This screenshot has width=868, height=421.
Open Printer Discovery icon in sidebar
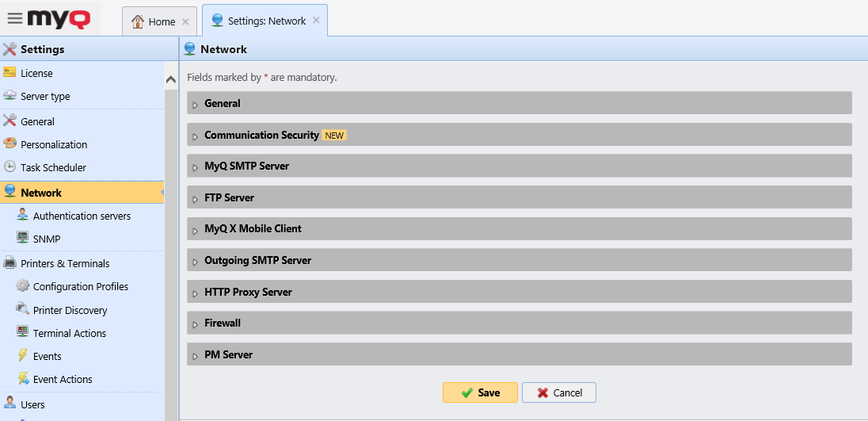22,310
